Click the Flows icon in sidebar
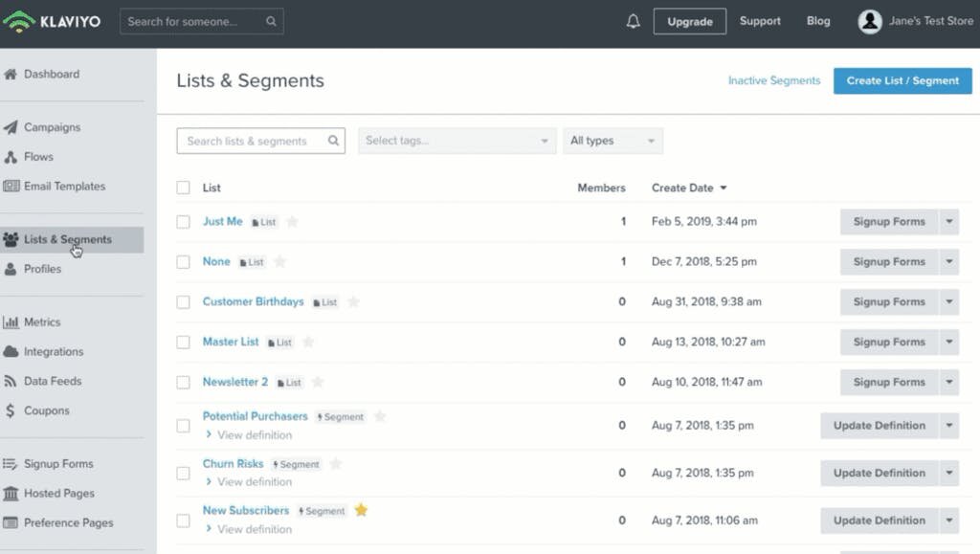Screen dimensions: 980x554 pos(11,157)
